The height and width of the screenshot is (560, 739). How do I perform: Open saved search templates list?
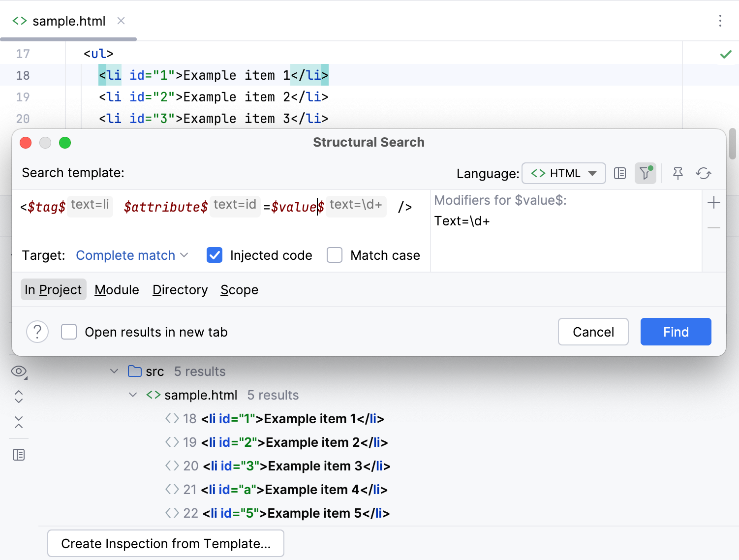coord(620,173)
